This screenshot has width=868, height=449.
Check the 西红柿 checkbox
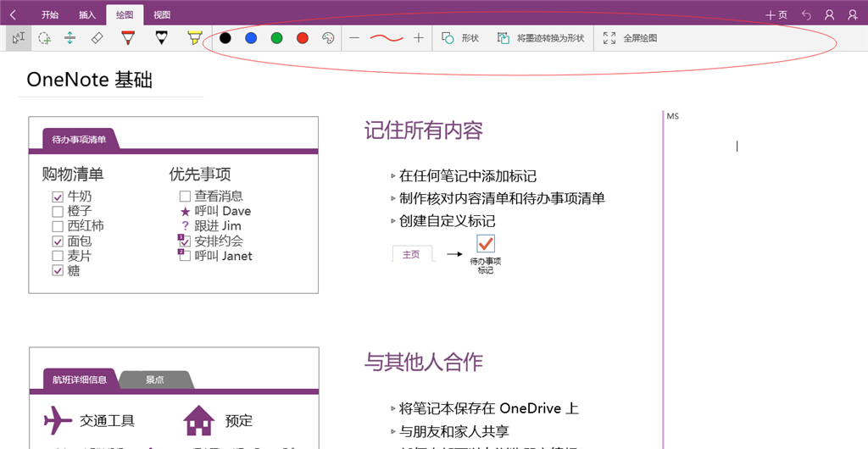coord(58,226)
